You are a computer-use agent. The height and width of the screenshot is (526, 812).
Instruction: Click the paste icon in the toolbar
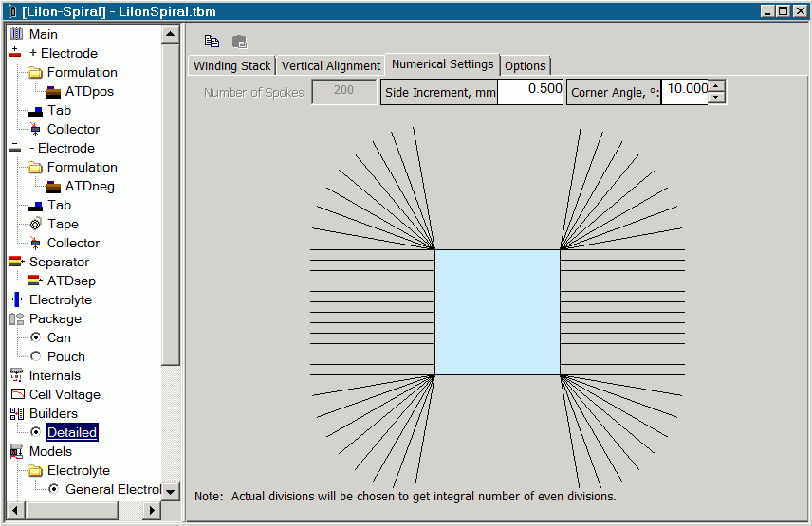(x=239, y=41)
